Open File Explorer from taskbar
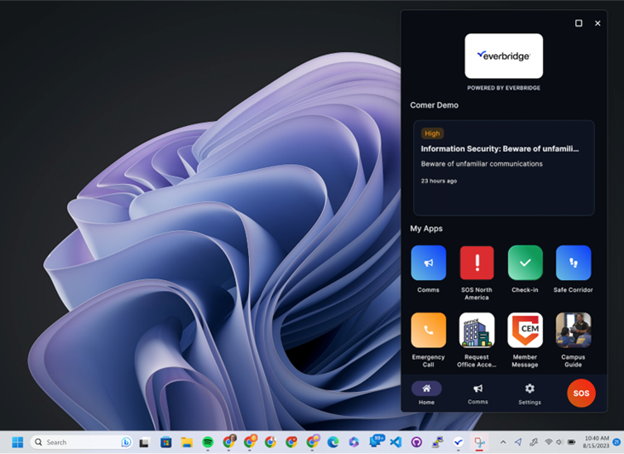 [187, 442]
